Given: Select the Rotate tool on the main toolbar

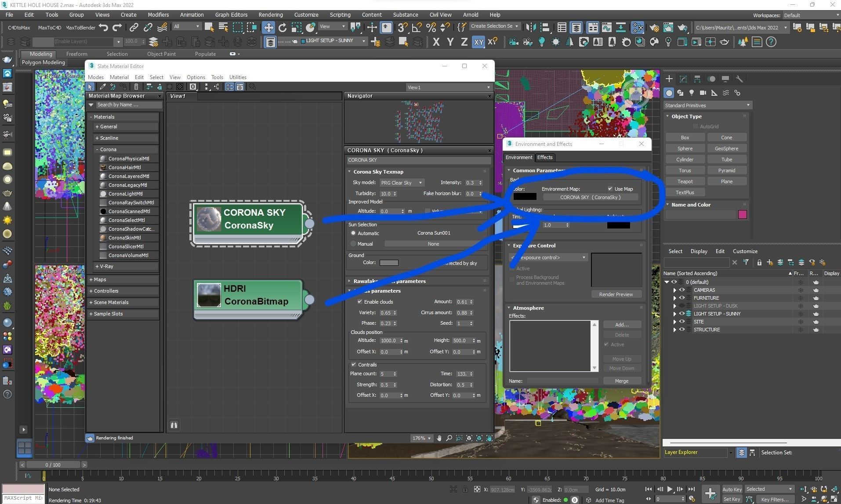Looking at the screenshot, I should click(x=283, y=27).
